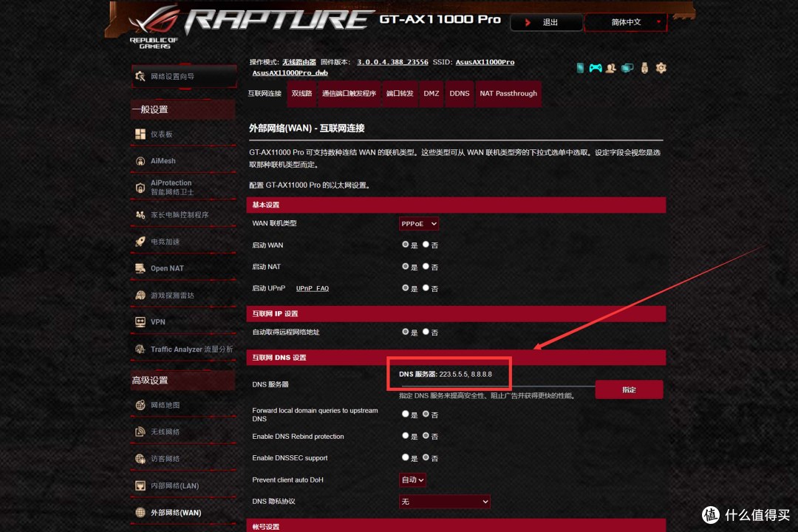
Task: Switch to the 双线路 tab
Action: (x=301, y=94)
